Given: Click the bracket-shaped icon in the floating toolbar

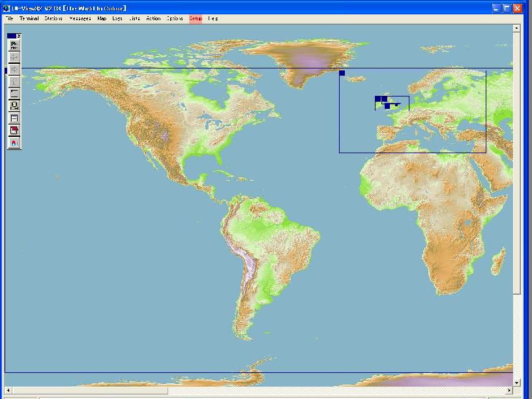Looking at the screenshot, I should coord(14,93).
